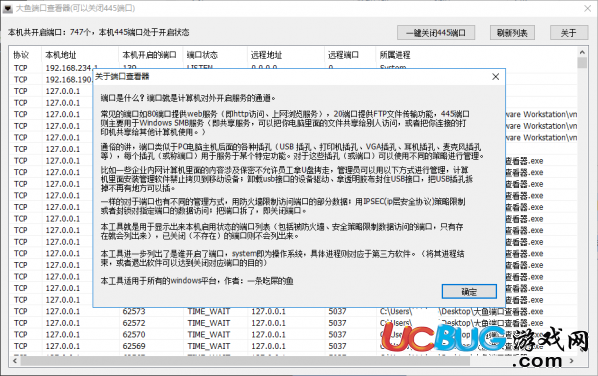The width and height of the screenshot is (598, 376).
Task: Click the vertical scrollbar thumb
Action: pos(582,63)
